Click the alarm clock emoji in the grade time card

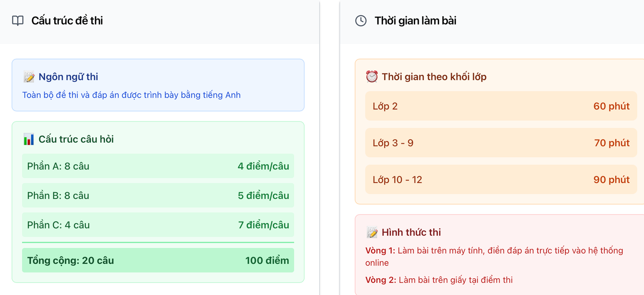[372, 77]
